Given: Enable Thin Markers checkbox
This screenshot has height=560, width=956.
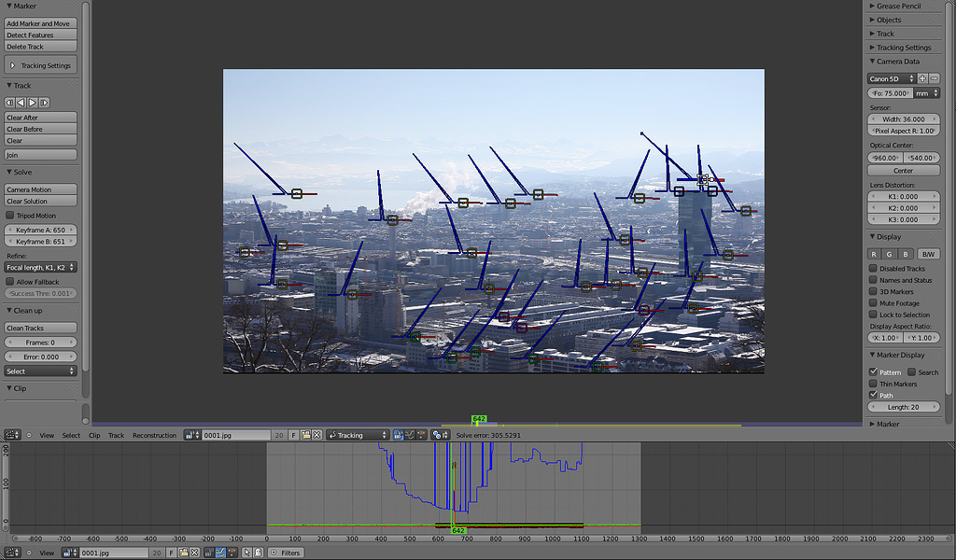Looking at the screenshot, I should point(873,384).
